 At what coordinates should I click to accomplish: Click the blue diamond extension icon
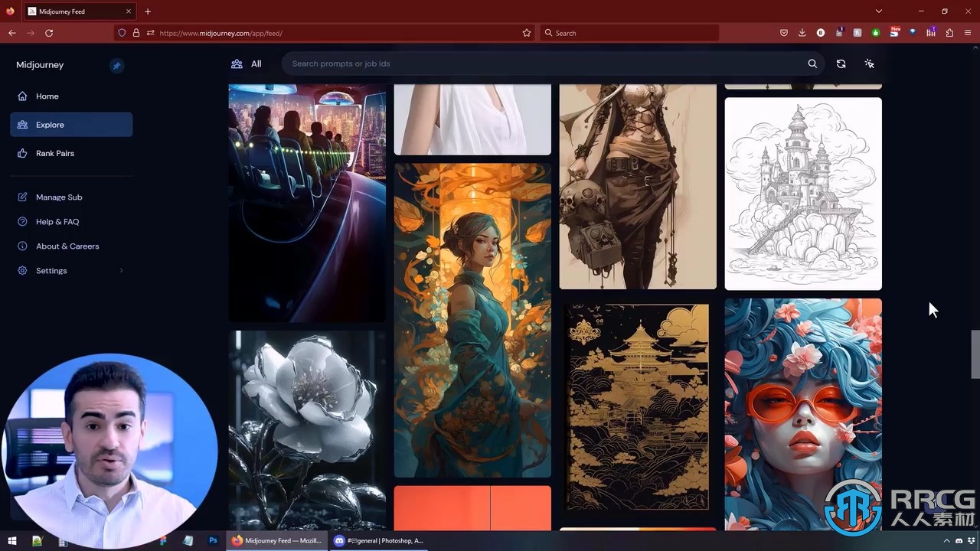pyautogui.click(x=913, y=32)
